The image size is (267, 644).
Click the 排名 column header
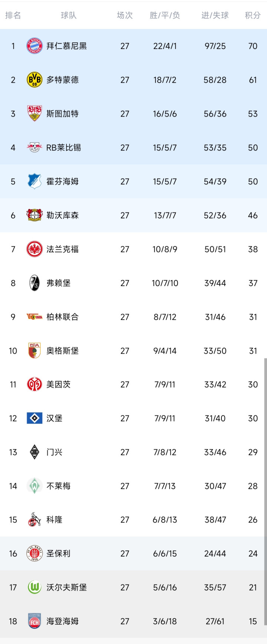(13, 15)
